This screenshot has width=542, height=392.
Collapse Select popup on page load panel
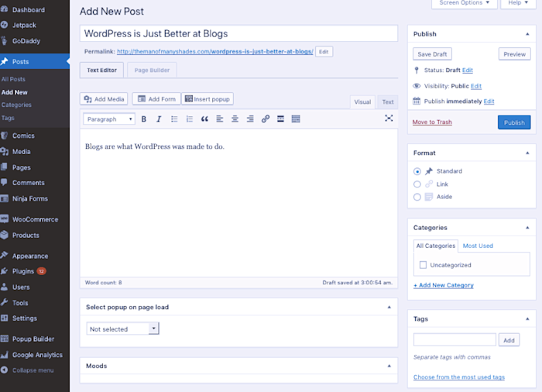coord(389,308)
